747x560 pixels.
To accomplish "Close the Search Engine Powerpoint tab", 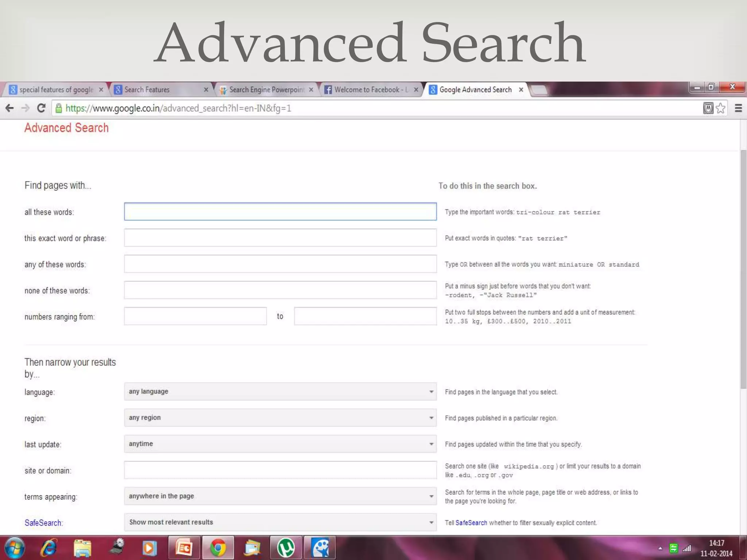I will (311, 90).
